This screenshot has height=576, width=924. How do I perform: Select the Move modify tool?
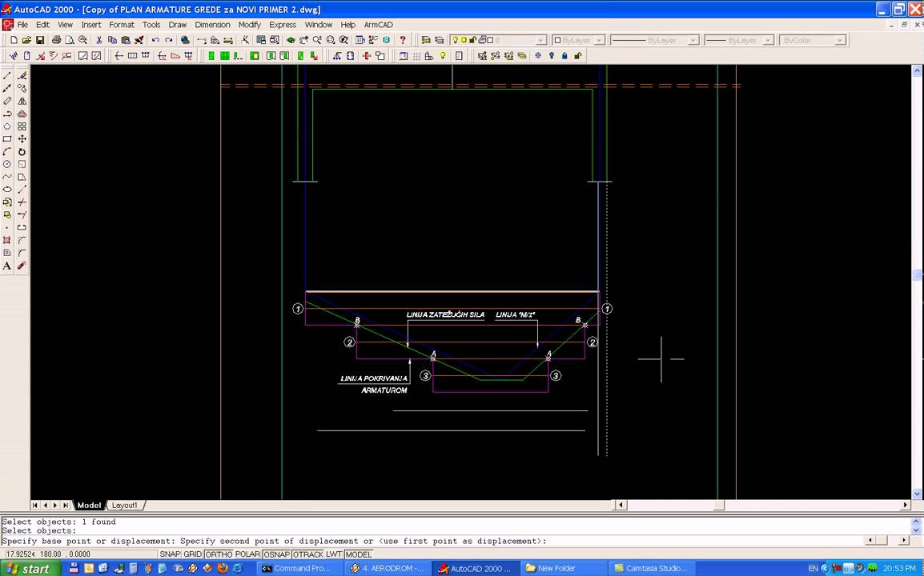(22, 139)
